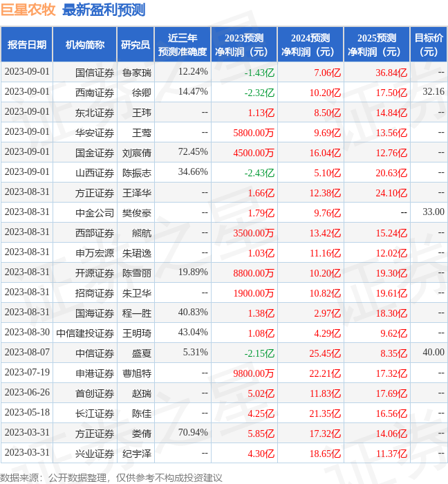Click the 2024预测净利润 column header
Screen dimensions: 448x484
pyautogui.click(x=310, y=45)
